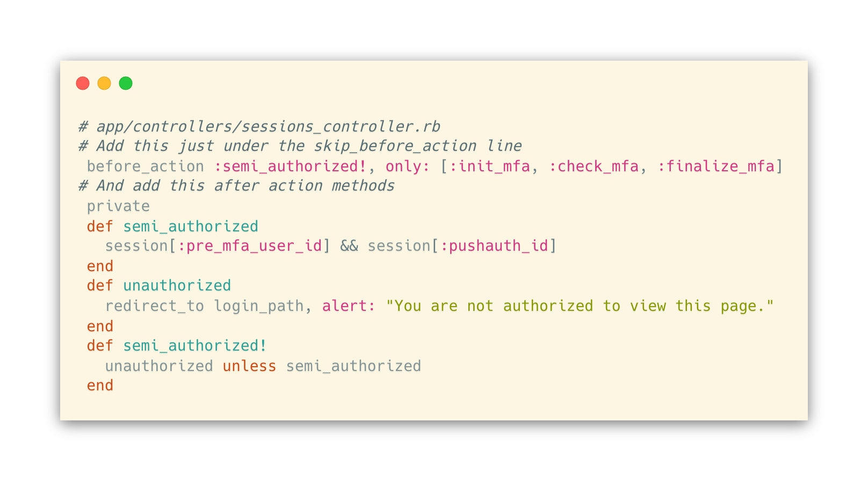The image size is (868, 480).
Task: Click the :pre_mfa_user_id session key
Action: pyautogui.click(x=250, y=246)
